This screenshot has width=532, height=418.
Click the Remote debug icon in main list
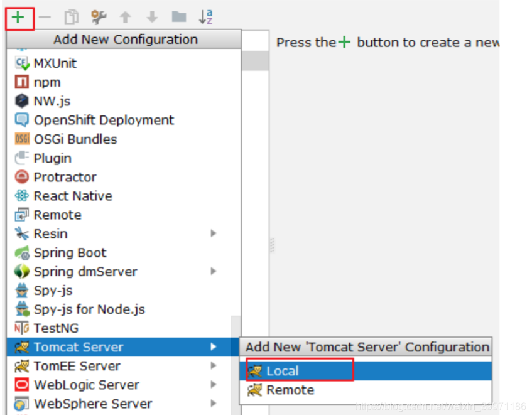(22, 215)
